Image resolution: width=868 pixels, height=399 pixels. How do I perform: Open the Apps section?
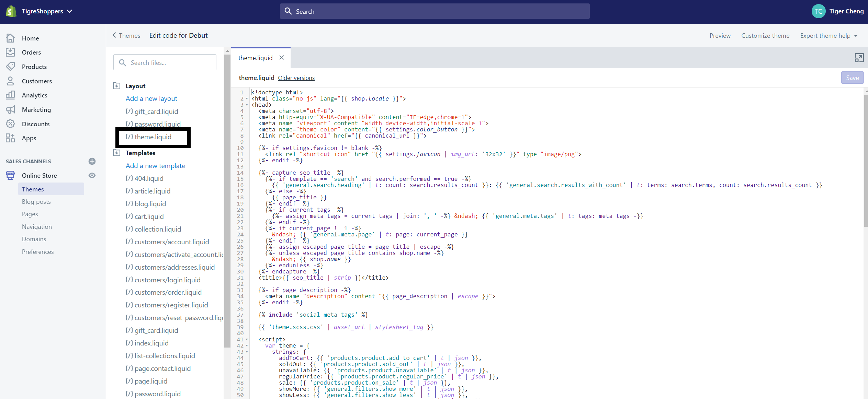pos(29,138)
